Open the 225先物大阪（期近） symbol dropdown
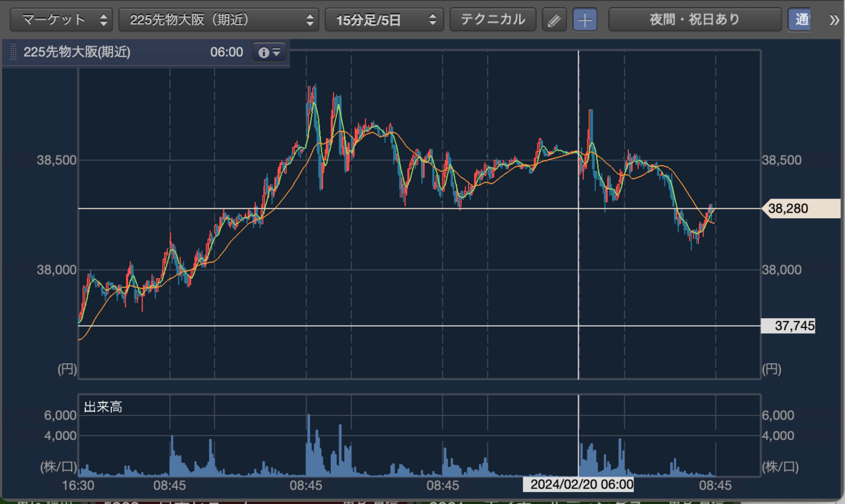This screenshot has width=845, height=504. pos(218,20)
